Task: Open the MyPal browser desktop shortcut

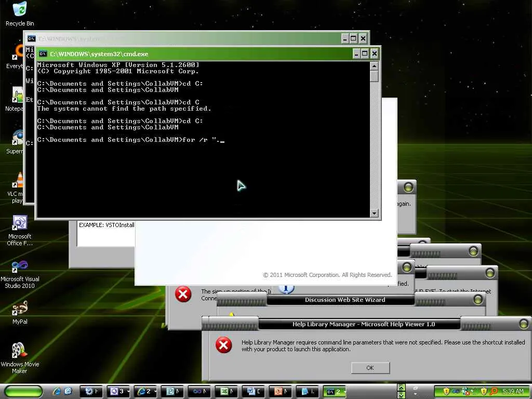Action: pyautogui.click(x=20, y=312)
